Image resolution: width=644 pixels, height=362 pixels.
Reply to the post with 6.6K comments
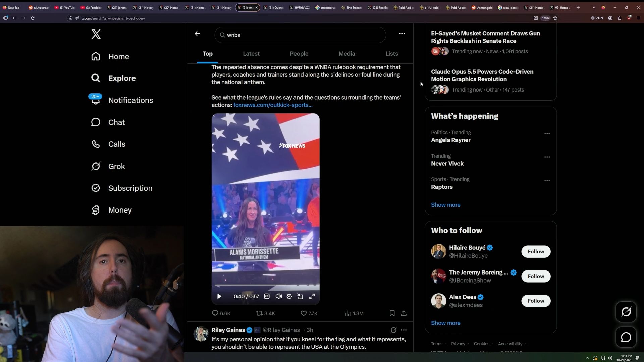point(221,313)
